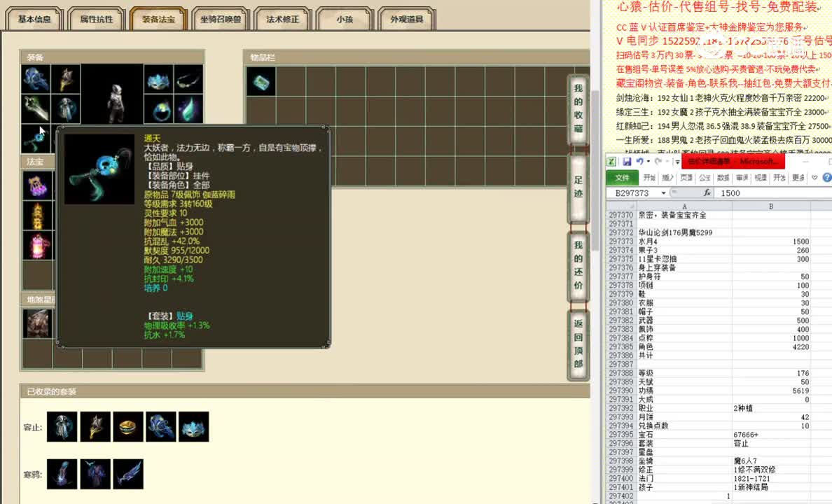
Task: Click the gold ring icon in the 容止 set row
Action: [x=127, y=427]
